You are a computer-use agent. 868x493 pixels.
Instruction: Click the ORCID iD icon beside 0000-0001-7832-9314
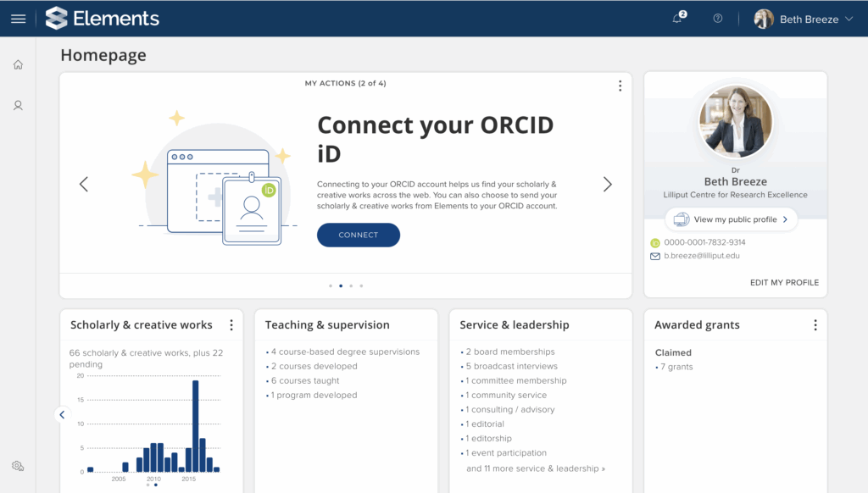click(x=654, y=242)
